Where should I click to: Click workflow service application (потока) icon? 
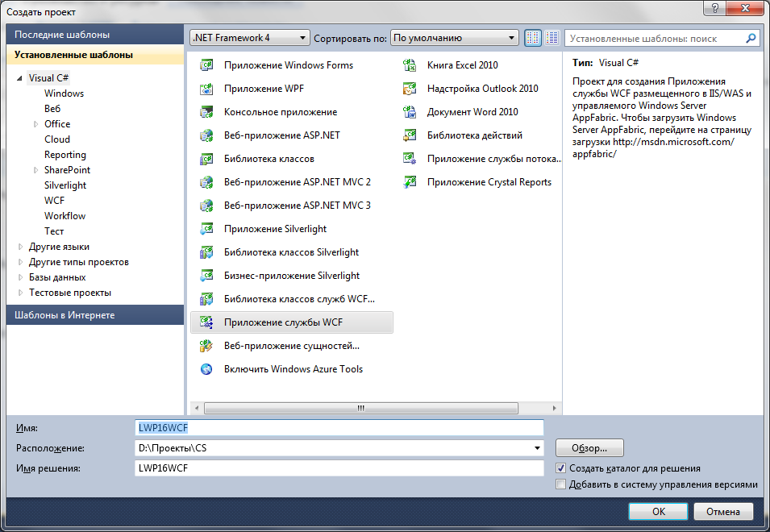(x=410, y=159)
